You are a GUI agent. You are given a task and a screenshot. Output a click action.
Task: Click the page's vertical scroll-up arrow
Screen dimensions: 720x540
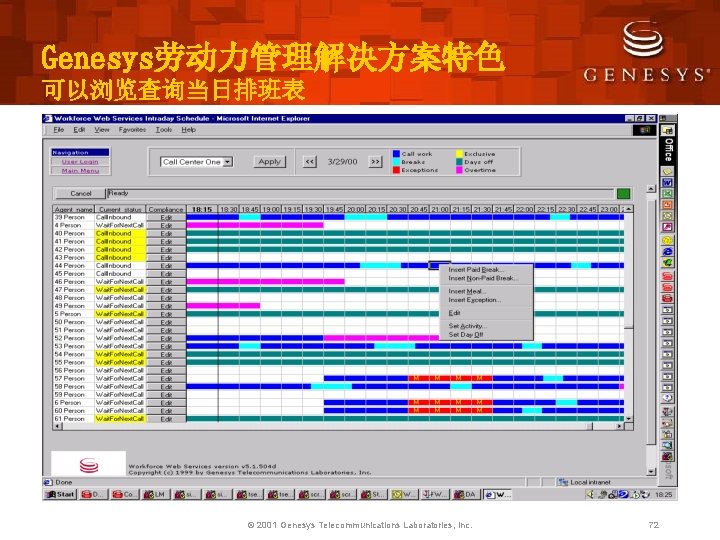(x=651, y=188)
